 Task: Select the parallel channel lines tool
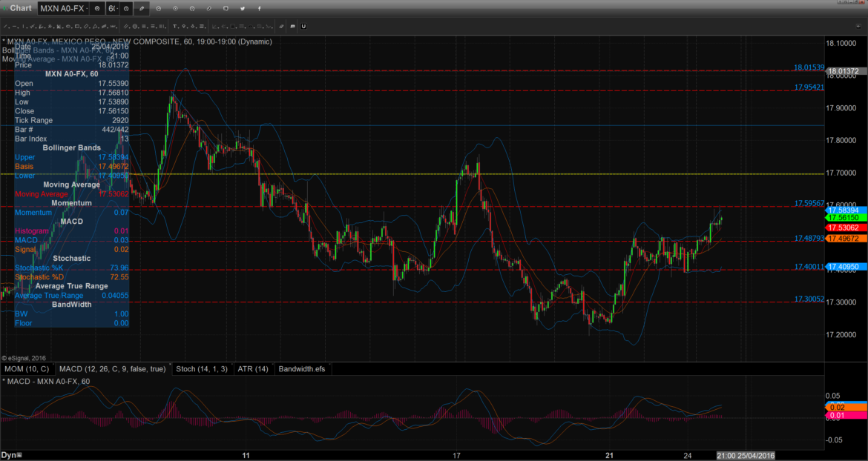(x=125, y=26)
